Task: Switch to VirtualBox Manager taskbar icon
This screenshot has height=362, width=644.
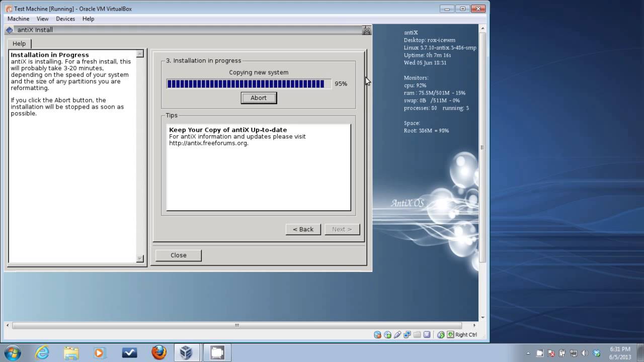Action: (187, 352)
